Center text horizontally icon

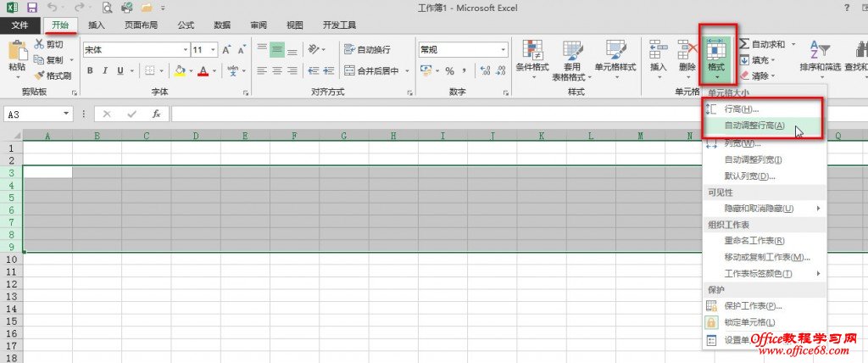pyautogui.click(x=277, y=71)
